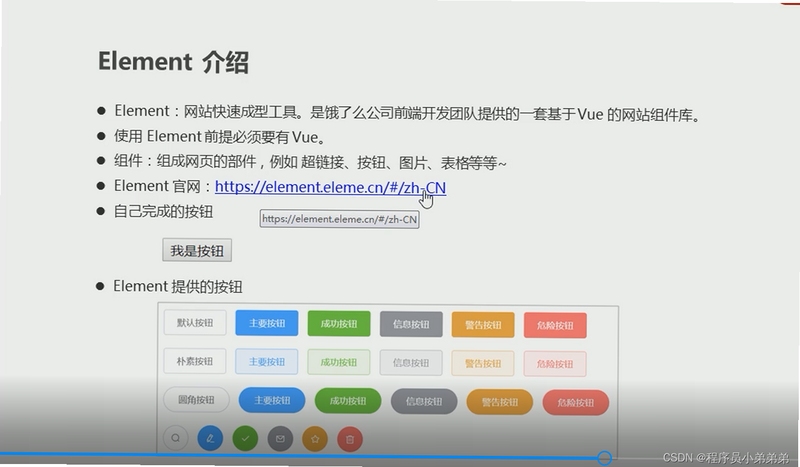Click the plain light-red 危险按钮 in second row
The image size is (800, 467).
555,364
